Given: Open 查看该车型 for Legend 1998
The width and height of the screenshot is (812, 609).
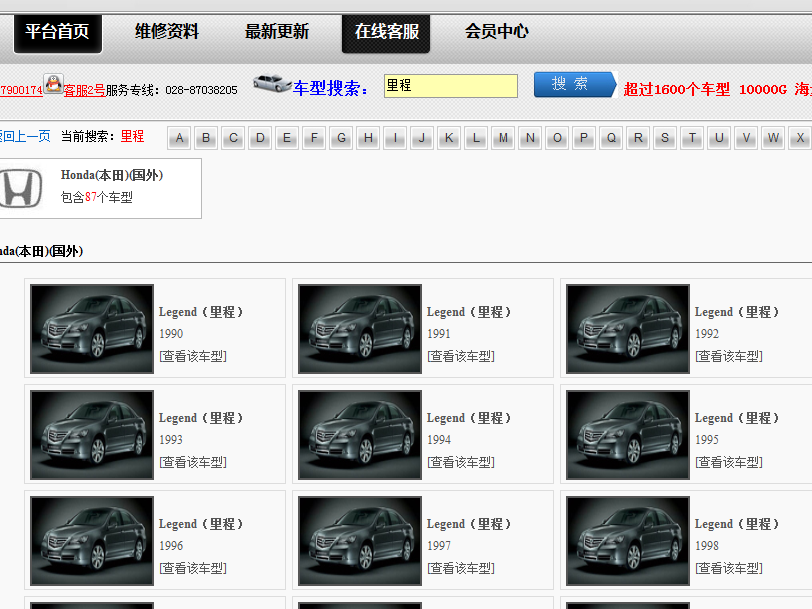Looking at the screenshot, I should (x=729, y=569).
